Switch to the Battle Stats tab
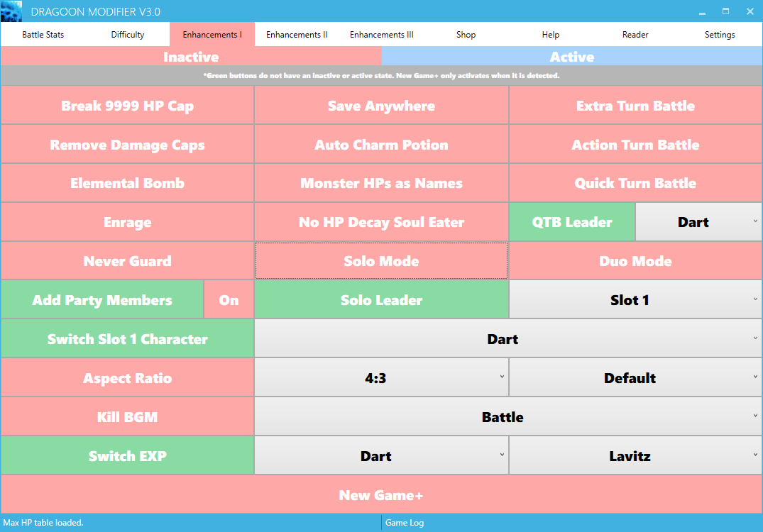 point(43,35)
